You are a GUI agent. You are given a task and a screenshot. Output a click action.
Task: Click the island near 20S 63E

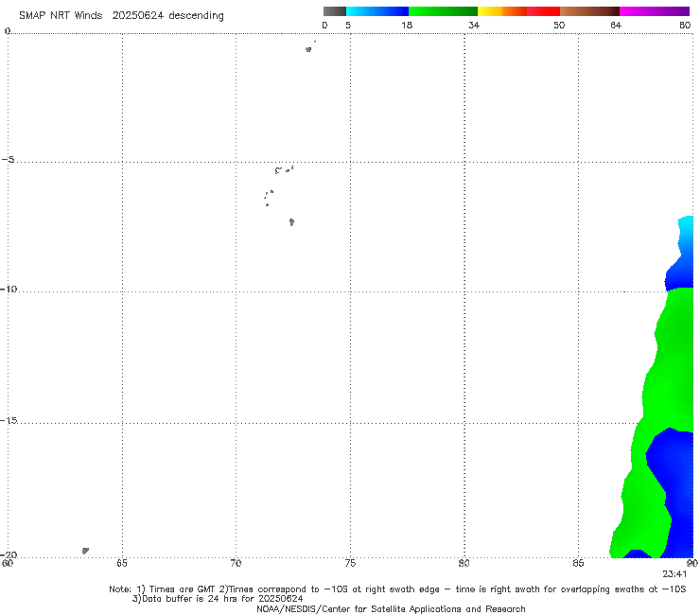pos(85,551)
